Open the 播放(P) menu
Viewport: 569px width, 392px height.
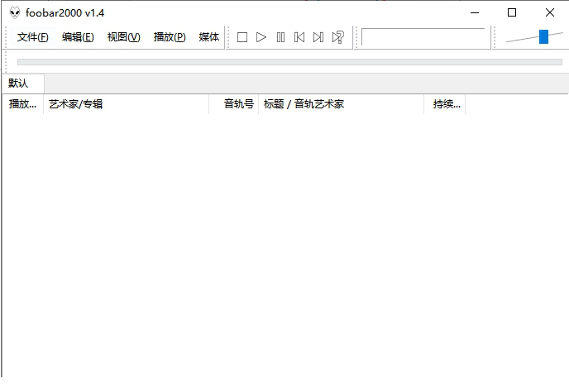point(170,37)
